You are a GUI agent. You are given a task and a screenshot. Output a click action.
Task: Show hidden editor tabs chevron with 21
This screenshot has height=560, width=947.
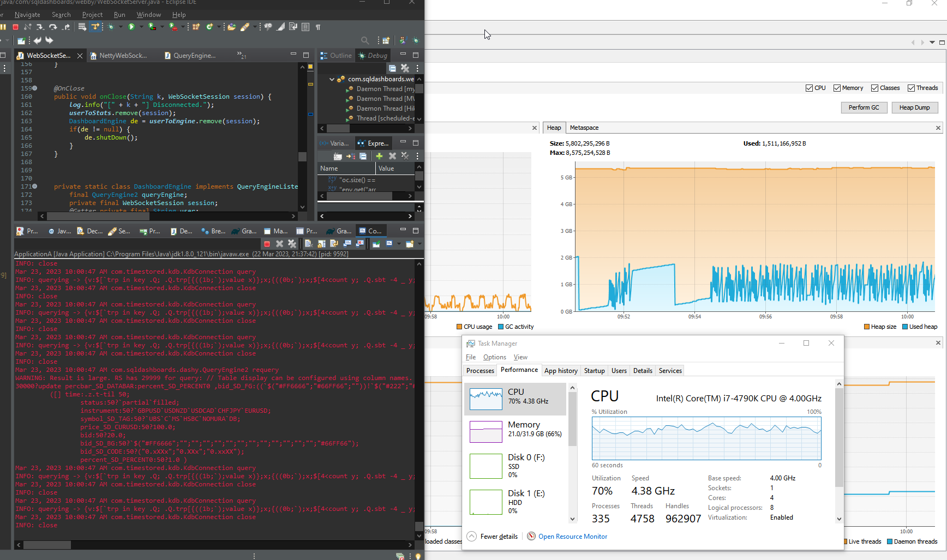241,55
